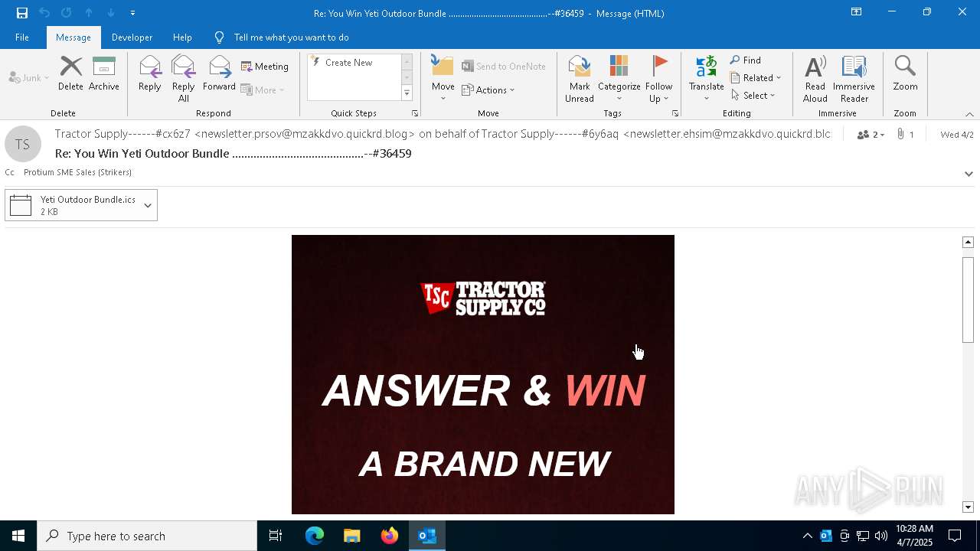This screenshot has width=980, height=551.
Task: Open the notification center icon
Action: click(x=955, y=536)
